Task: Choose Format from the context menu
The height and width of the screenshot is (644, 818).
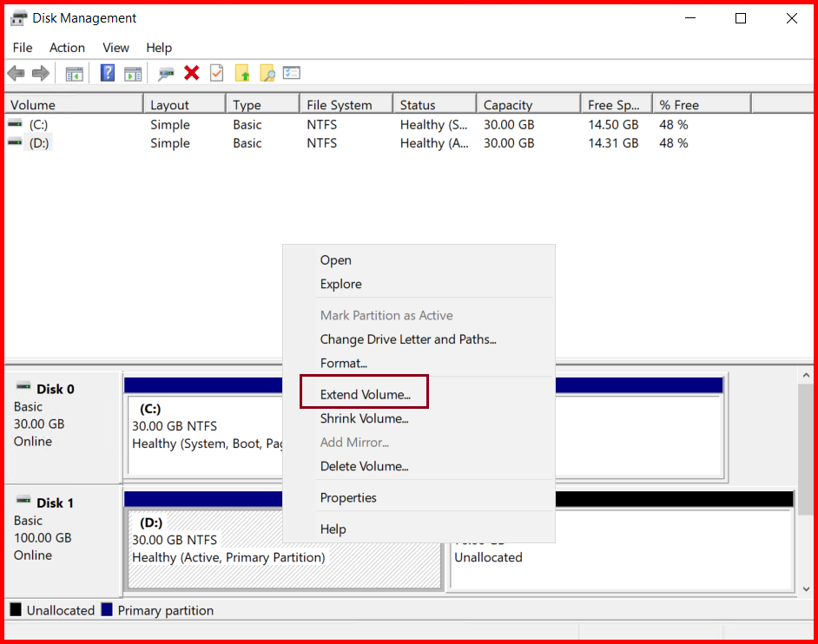Action: point(344,363)
